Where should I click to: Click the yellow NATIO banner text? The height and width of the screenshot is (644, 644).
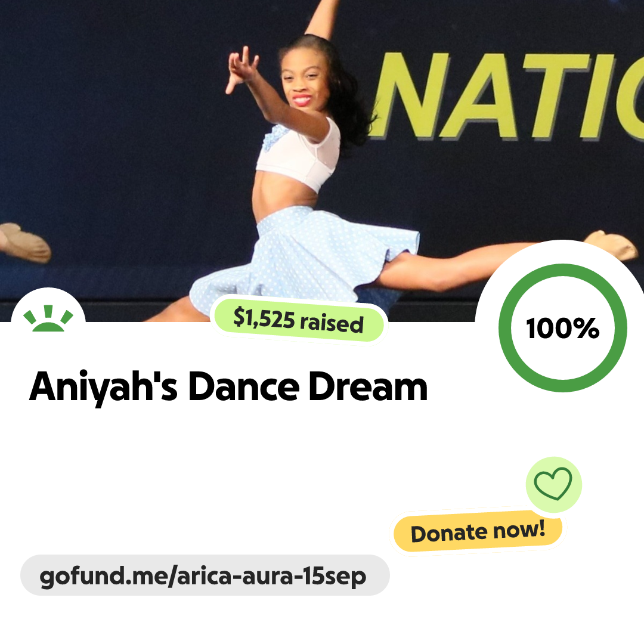coord(507,95)
